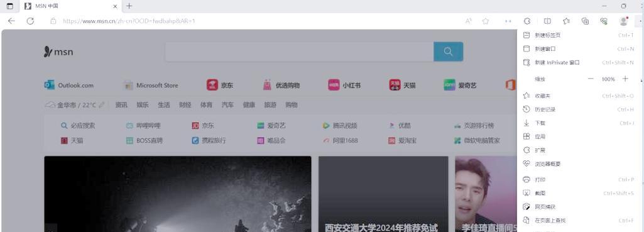This screenshot has width=644, height=232.
Task: Open 西安交通大学2024年推荐免试 news card
Action: pos(383,194)
